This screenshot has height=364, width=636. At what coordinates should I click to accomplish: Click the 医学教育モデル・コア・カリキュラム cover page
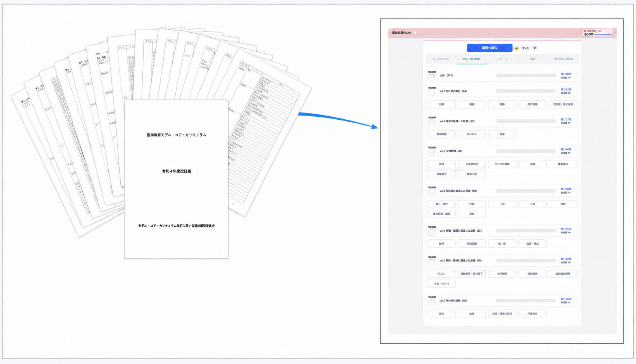[x=176, y=179]
